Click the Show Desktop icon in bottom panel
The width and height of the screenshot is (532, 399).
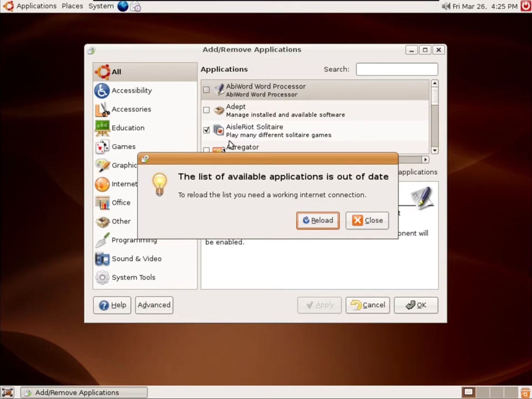pyautogui.click(x=7, y=392)
